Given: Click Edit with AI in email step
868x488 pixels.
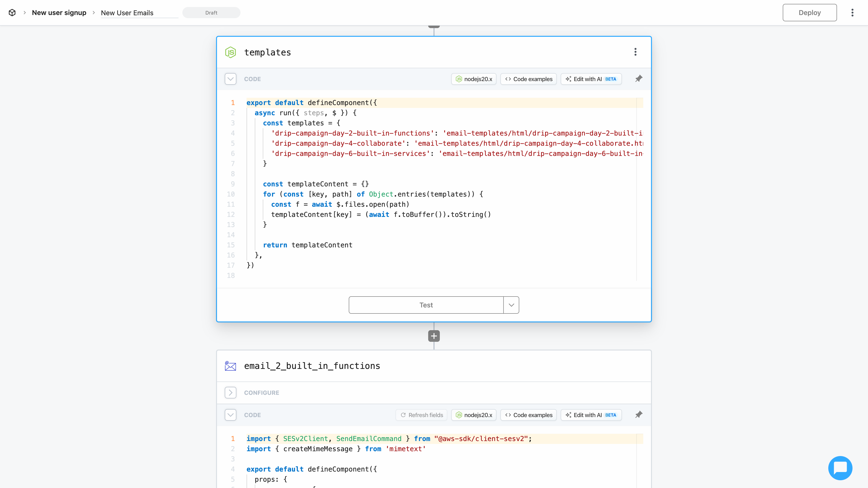Looking at the screenshot, I should [x=591, y=415].
